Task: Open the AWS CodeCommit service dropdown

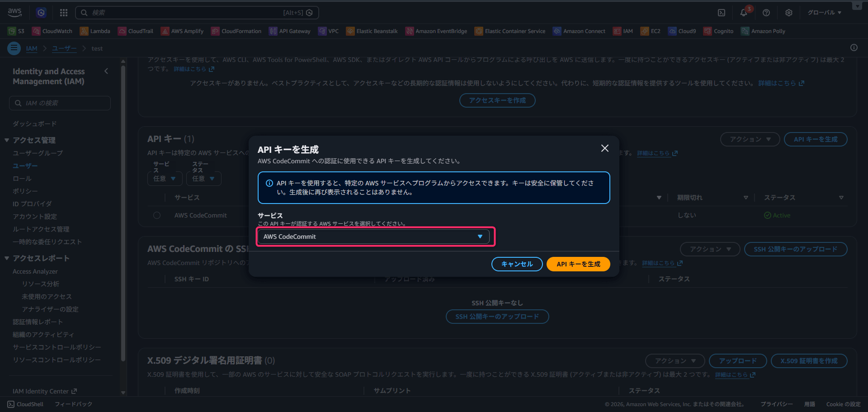Action: [373, 237]
